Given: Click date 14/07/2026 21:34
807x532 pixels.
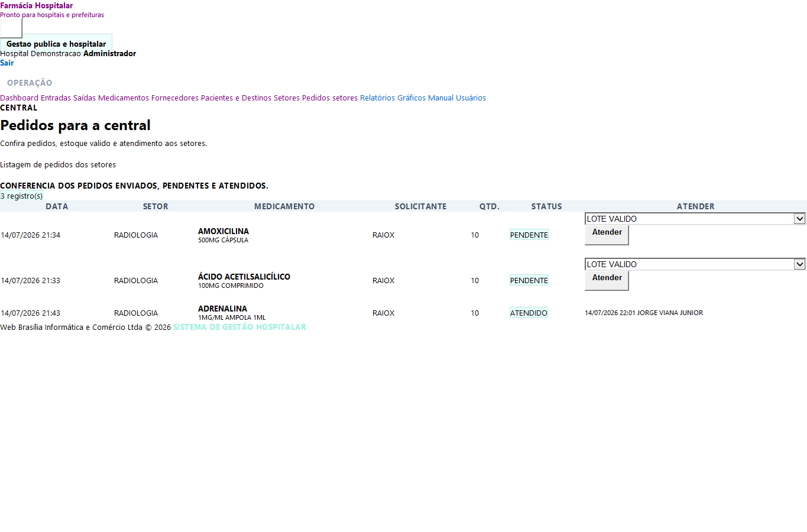Looking at the screenshot, I should (31, 235).
